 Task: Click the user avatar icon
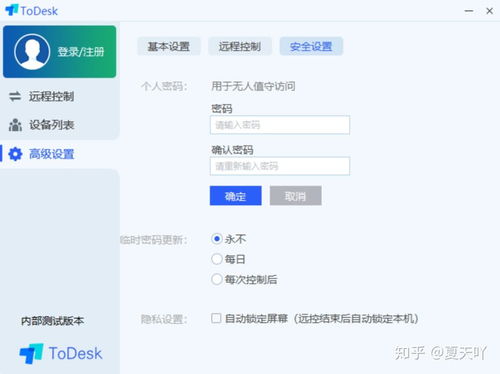coord(32,52)
